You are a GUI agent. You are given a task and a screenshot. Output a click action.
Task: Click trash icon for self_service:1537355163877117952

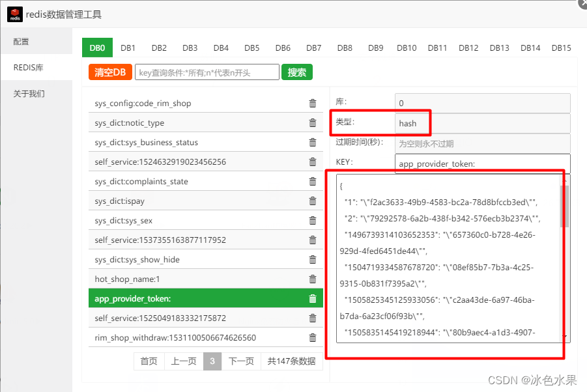pos(313,240)
